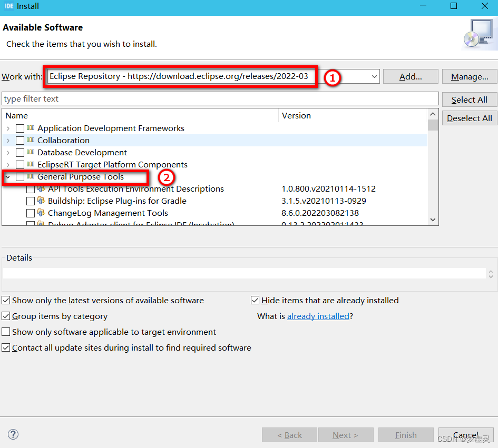Check the General Purpose Tools checkbox

[20, 177]
